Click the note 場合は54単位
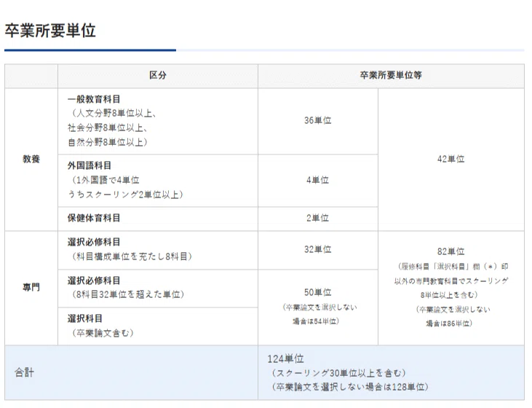 point(314,321)
